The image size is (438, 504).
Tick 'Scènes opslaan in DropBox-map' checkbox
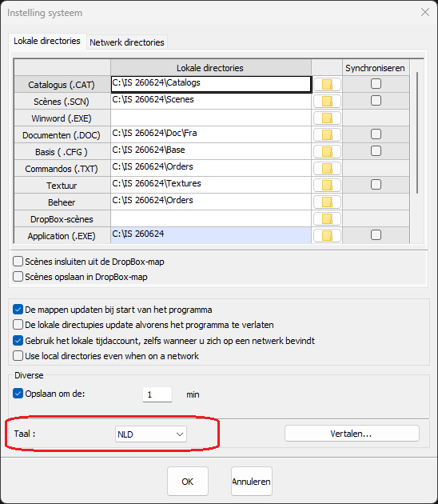(x=18, y=277)
